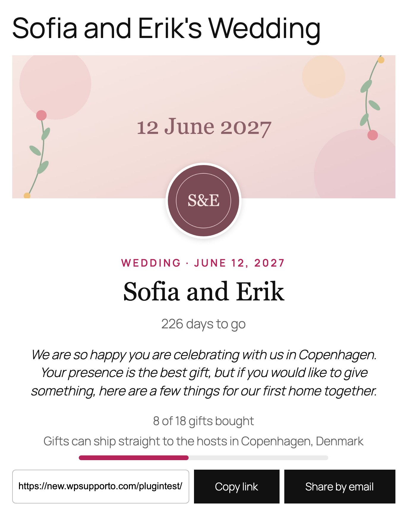
Task: Click the yellow bud at banner bottom left
Action: [27, 195]
